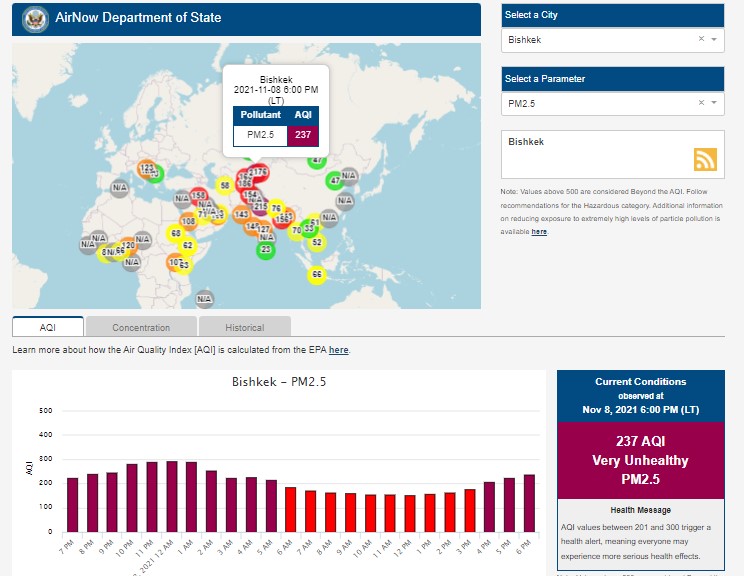
Task: Select the green 23 map marker
Action: pos(265,249)
